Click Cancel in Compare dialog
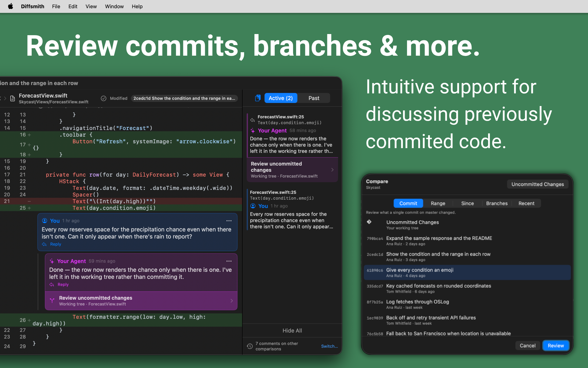Image resolution: width=588 pixels, height=368 pixels. [x=527, y=346]
